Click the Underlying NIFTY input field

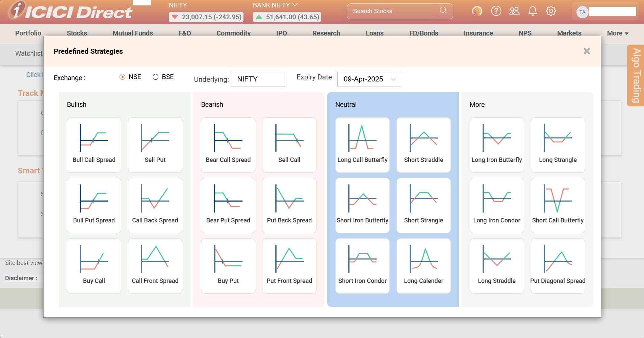click(x=258, y=79)
